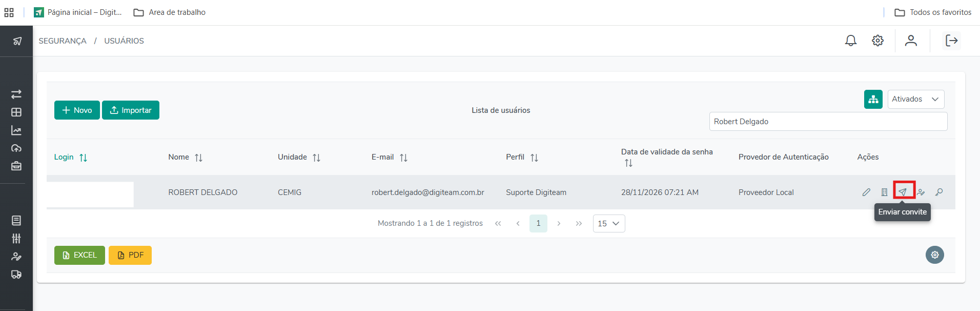Open the Ativados status dropdown
Image resolution: width=980 pixels, height=311 pixels.
(x=915, y=99)
